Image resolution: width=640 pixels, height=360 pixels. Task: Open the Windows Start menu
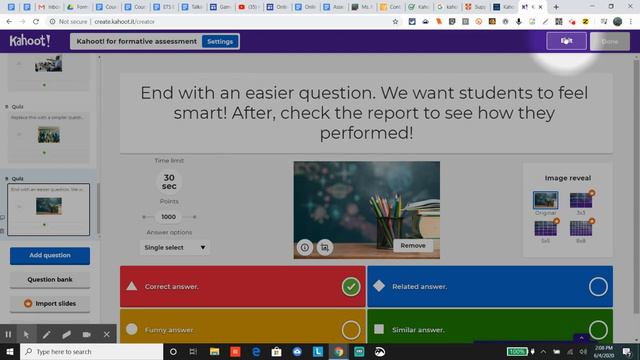[x=10, y=351]
